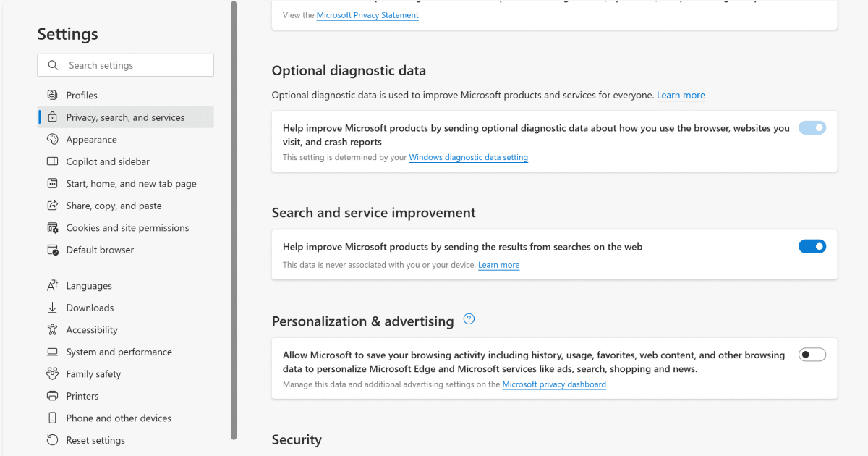Viewport: 868px width, 456px height.
Task: Click the Personalization & advertising heading
Action: click(x=363, y=321)
